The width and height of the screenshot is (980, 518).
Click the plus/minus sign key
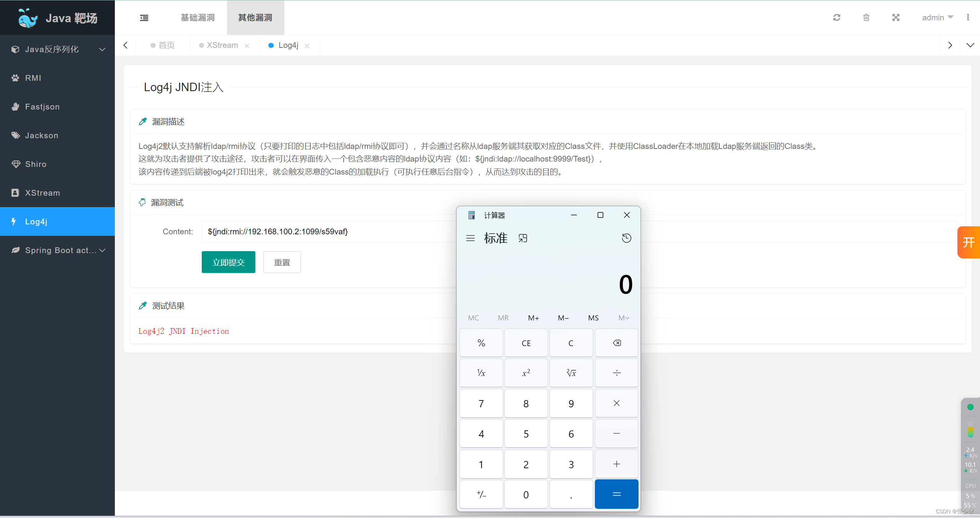pos(481,495)
